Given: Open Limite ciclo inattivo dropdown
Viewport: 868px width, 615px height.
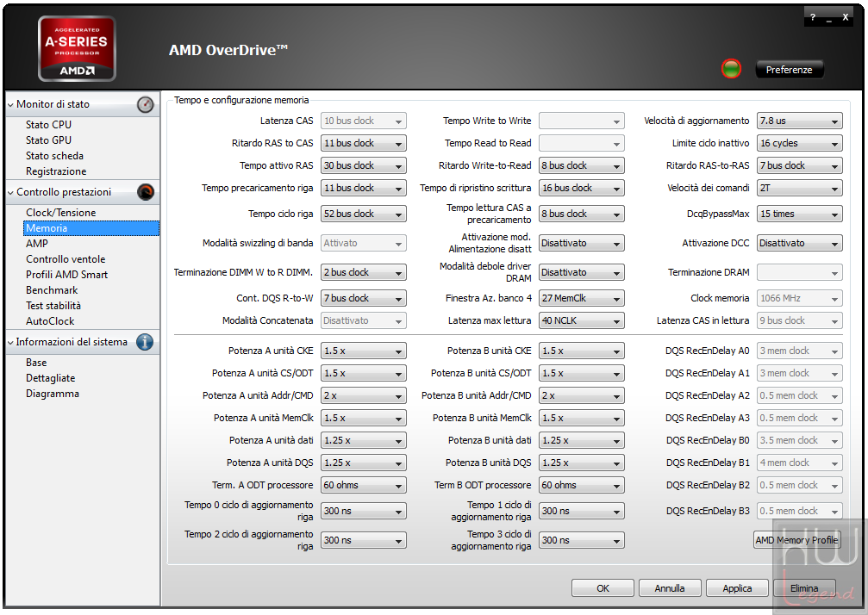Looking at the screenshot, I should pyautogui.click(x=799, y=143).
